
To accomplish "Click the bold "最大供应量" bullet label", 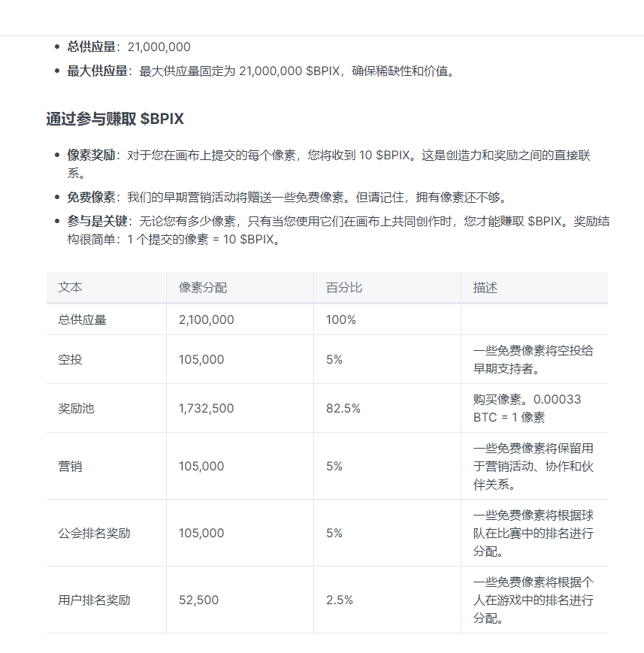I will pos(97,71).
